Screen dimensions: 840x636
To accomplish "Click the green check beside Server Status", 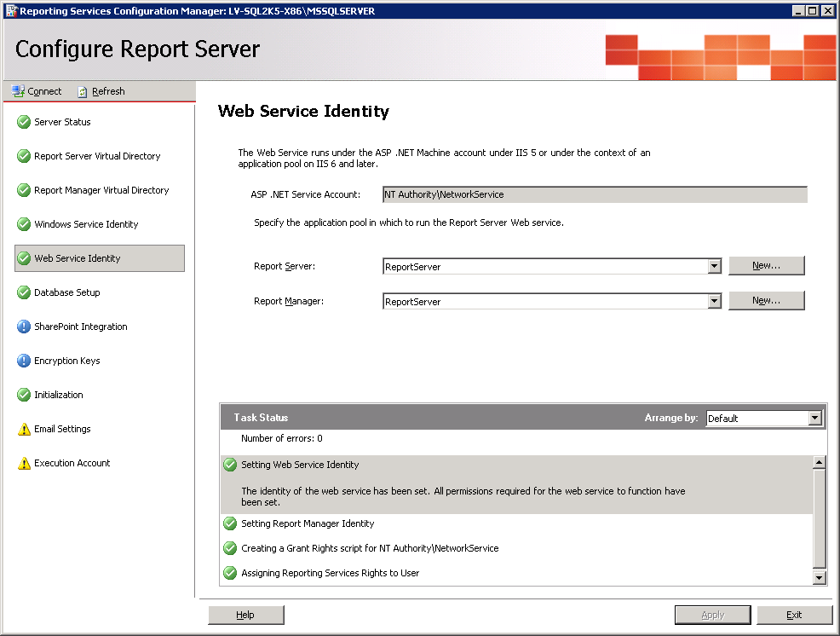I will 24,122.
